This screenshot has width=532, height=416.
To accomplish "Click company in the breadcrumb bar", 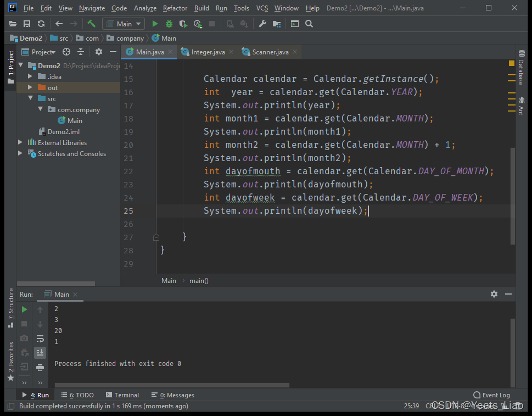I will (x=125, y=38).
